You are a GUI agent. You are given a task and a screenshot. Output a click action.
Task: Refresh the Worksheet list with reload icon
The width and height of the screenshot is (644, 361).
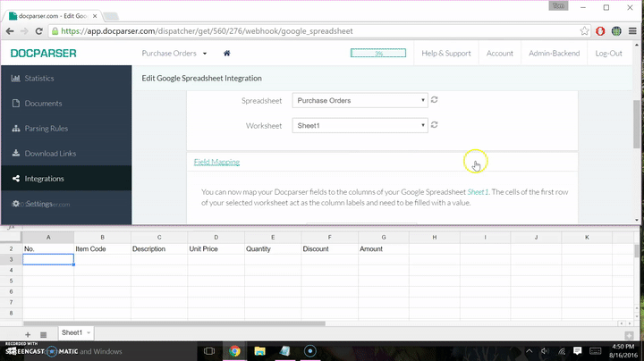pos(435,125)
